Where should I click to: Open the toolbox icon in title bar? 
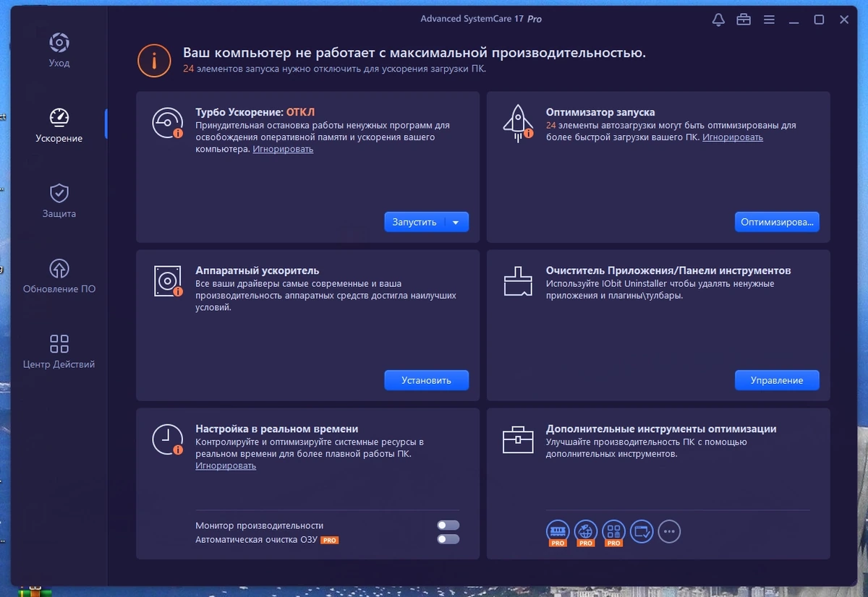coord(744,20)
